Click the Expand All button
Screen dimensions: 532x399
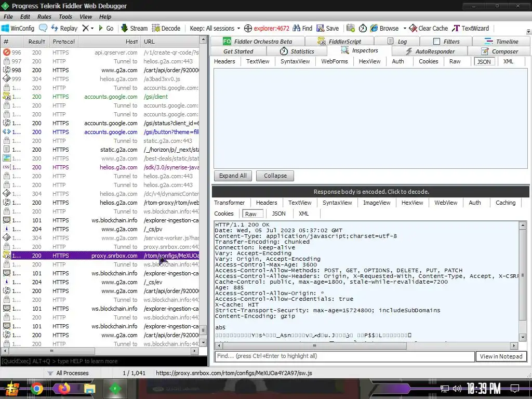[233, 176]
